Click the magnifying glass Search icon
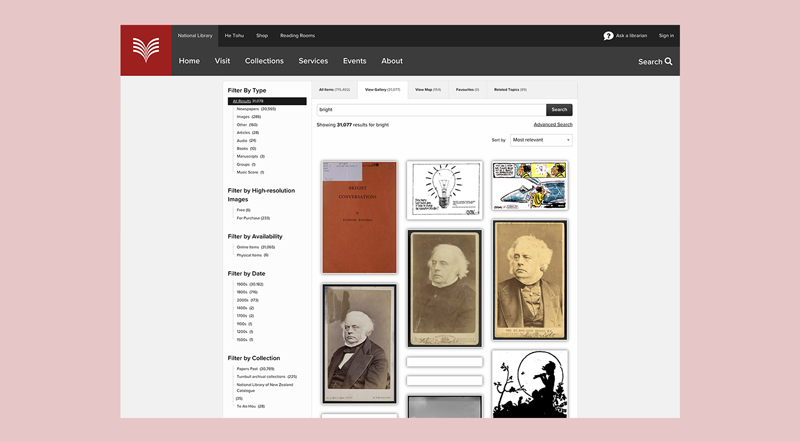This screenshot has width=800, height=442. 668,61
